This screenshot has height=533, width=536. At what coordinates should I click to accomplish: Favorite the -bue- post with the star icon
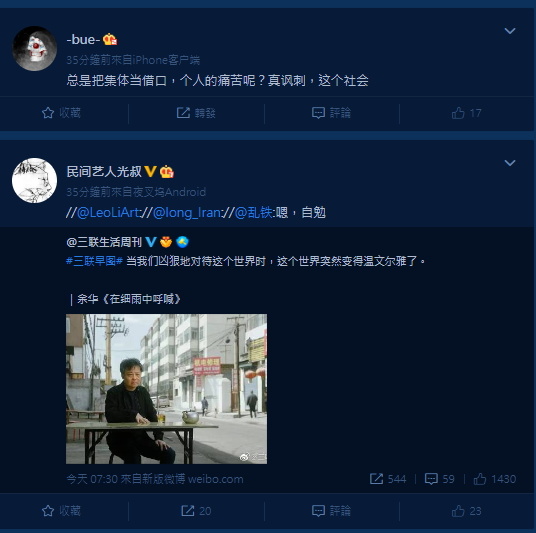[61, 113]
